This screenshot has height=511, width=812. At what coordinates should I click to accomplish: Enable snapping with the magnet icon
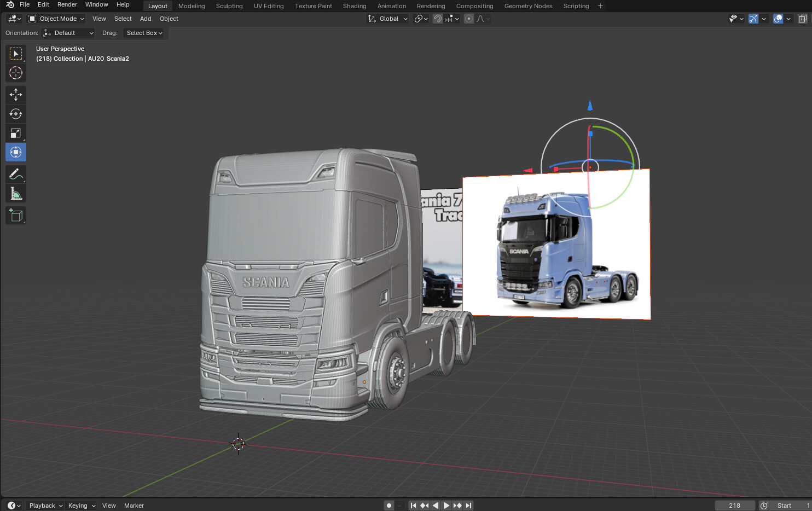437,18
